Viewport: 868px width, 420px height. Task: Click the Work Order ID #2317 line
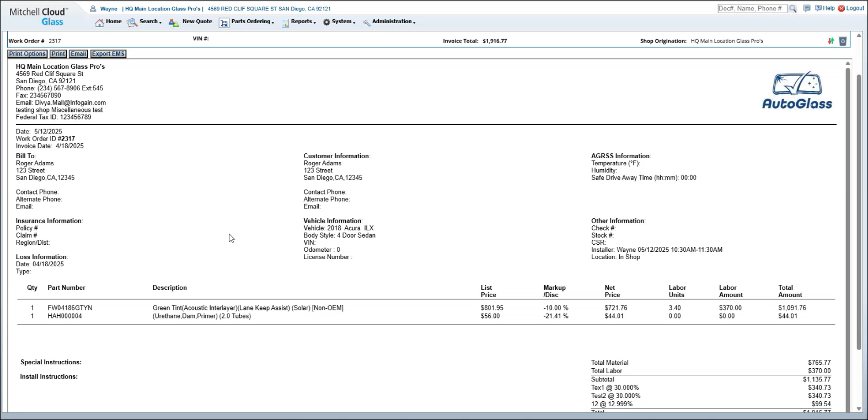(x=45, y=139)
